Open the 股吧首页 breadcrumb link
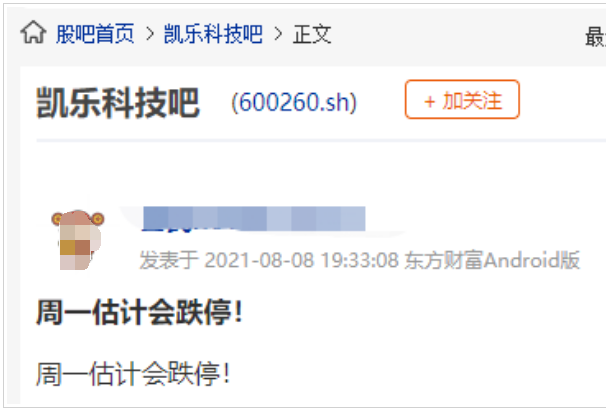This screenshot has height=408, width=606. click(95, 34)
